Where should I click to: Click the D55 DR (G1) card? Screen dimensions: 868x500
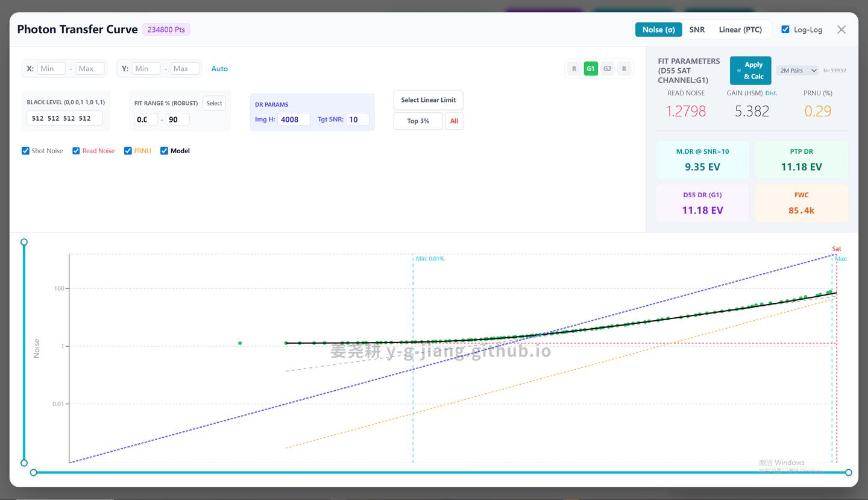(702, 203)
